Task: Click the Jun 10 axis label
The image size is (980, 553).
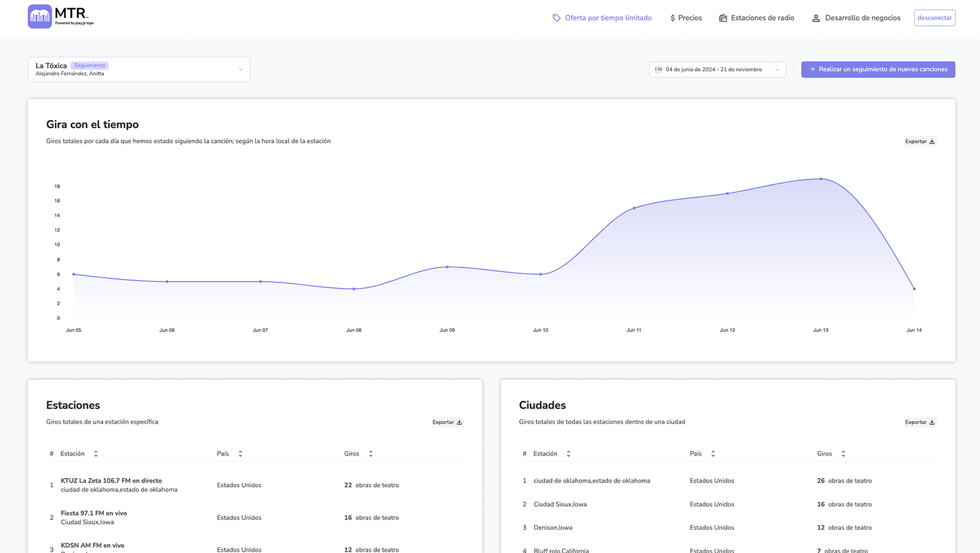Action: [x=540, y=330]
